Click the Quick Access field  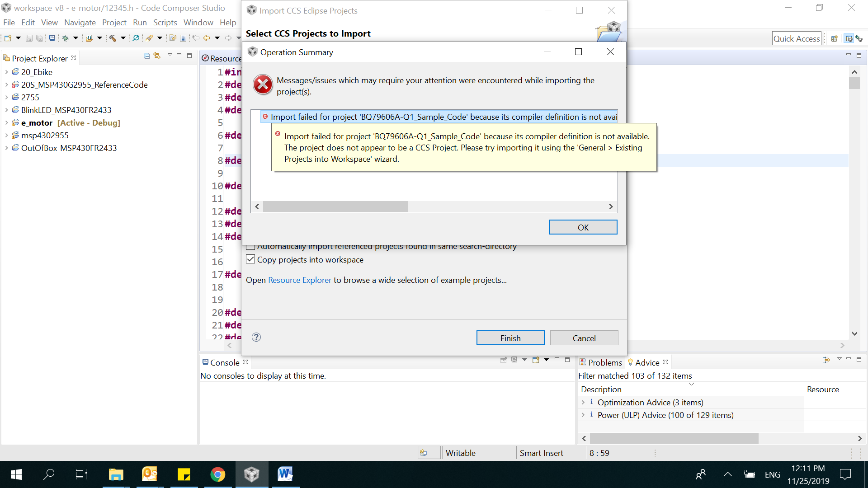click(797, 39)
